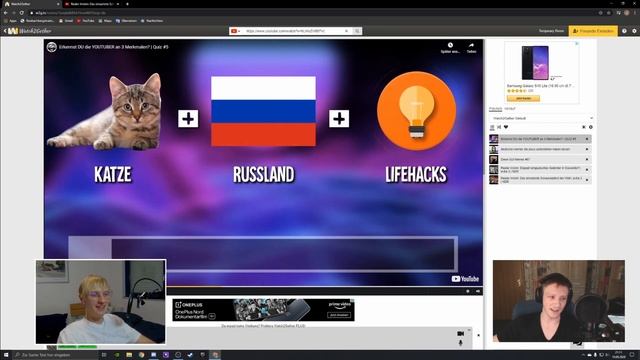This screenshot has height=360, width=640.
Task: Remove the first playlist item
Action: (x=587, y=139)
